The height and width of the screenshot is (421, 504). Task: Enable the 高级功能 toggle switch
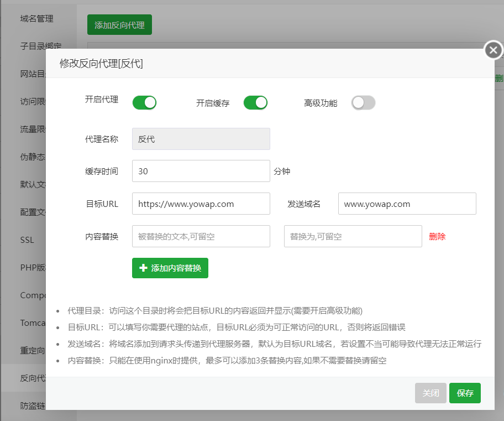363,102
